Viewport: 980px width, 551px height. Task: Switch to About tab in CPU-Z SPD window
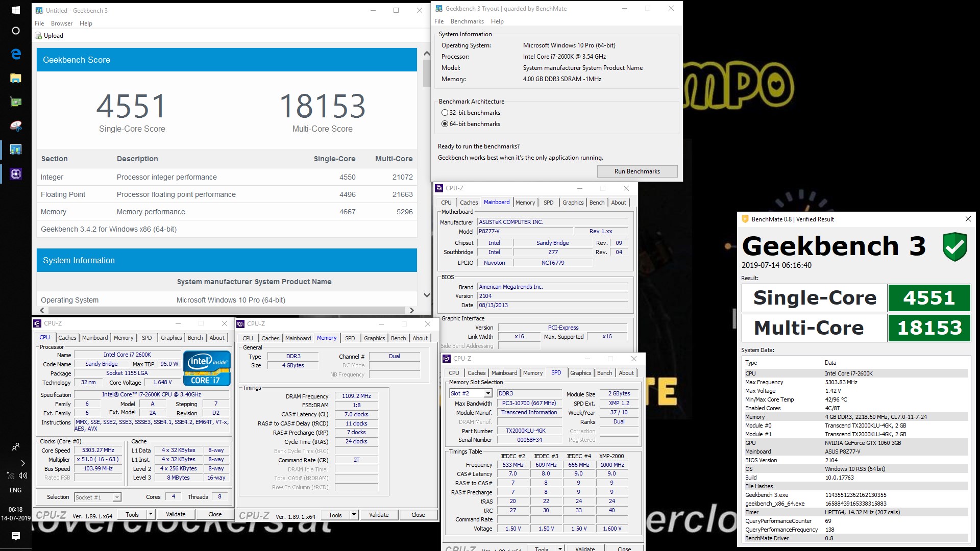[626, 373]
